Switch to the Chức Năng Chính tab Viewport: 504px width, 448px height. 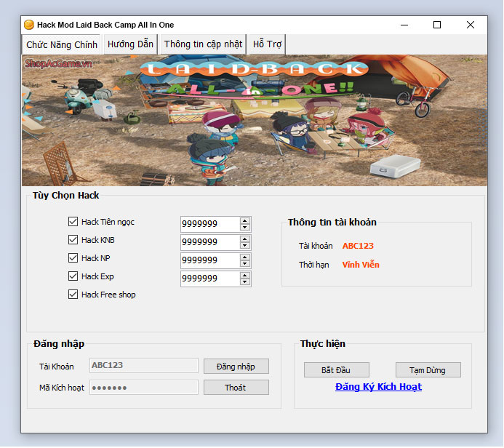click(x=62, y=44)
